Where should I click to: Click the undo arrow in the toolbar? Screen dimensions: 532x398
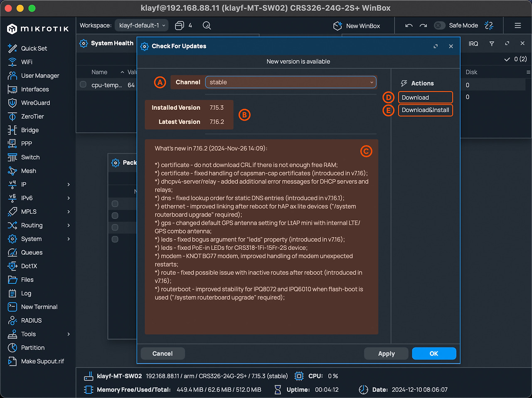[x=409, y=25]
